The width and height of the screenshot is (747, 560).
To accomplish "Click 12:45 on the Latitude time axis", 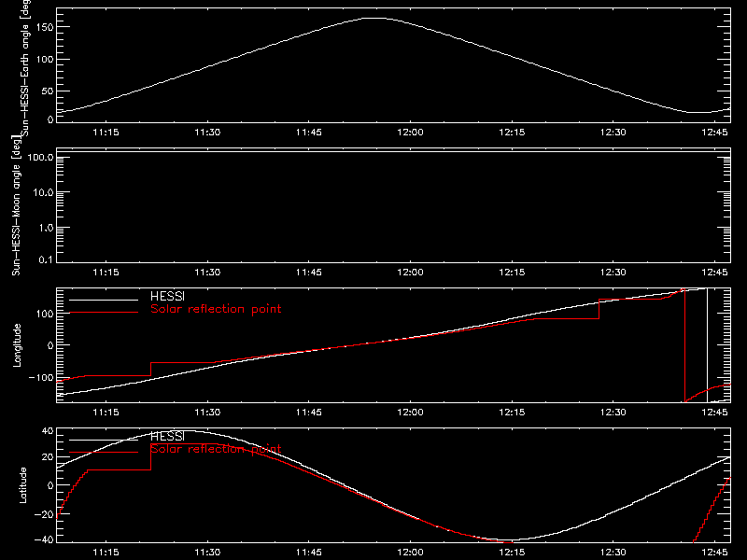I will point(714,553).
